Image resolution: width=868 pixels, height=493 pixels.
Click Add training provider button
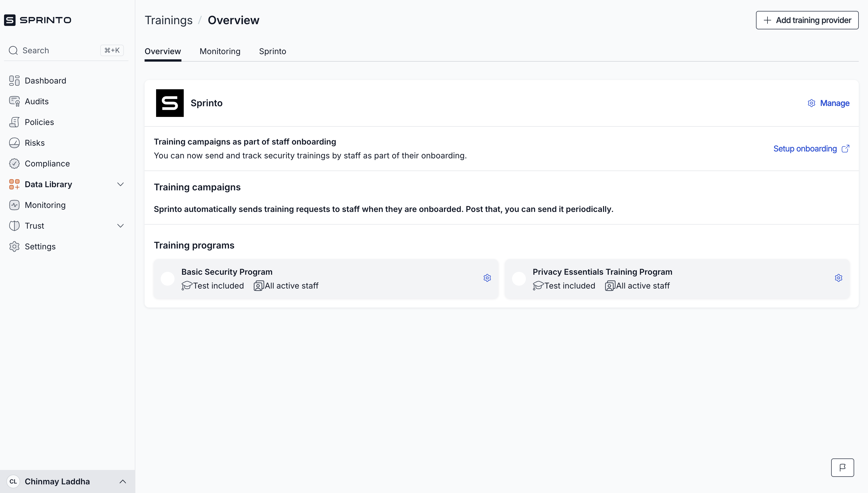807,20
